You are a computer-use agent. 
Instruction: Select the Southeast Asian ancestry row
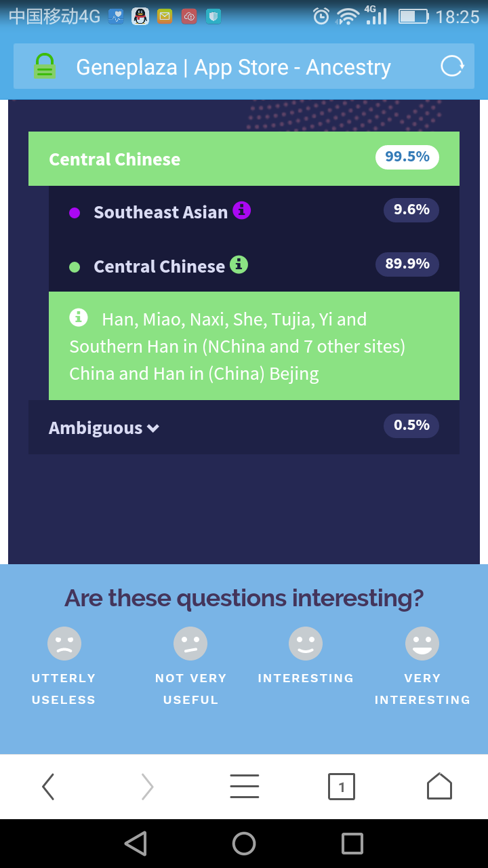pos(254,212)
